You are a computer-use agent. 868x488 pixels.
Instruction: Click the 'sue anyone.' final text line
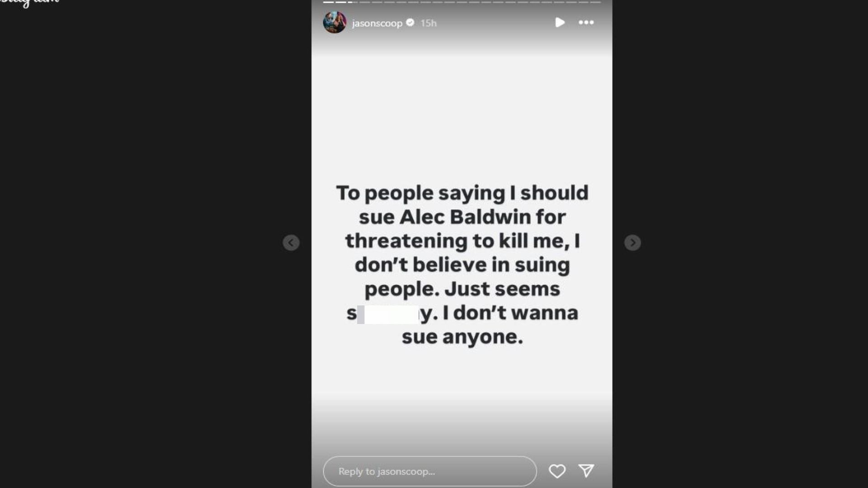point(462,337)
